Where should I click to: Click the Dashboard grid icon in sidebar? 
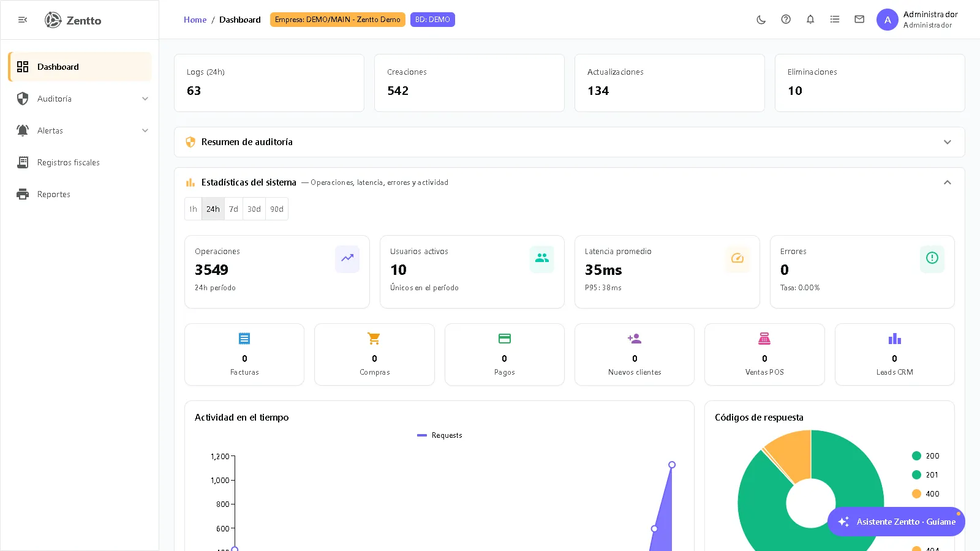(23, 67)
